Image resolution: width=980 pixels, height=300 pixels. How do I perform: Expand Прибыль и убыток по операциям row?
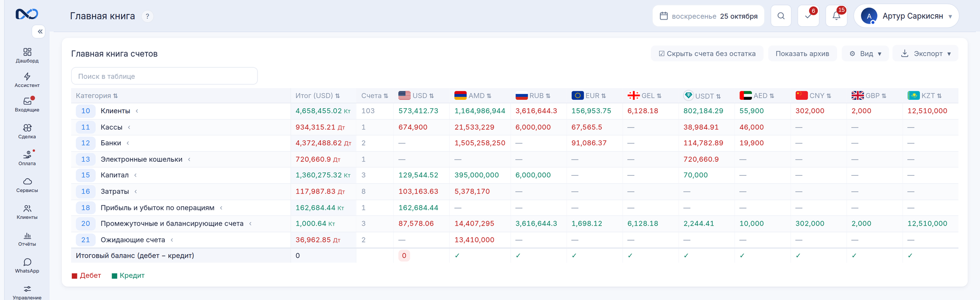point(221,208)
